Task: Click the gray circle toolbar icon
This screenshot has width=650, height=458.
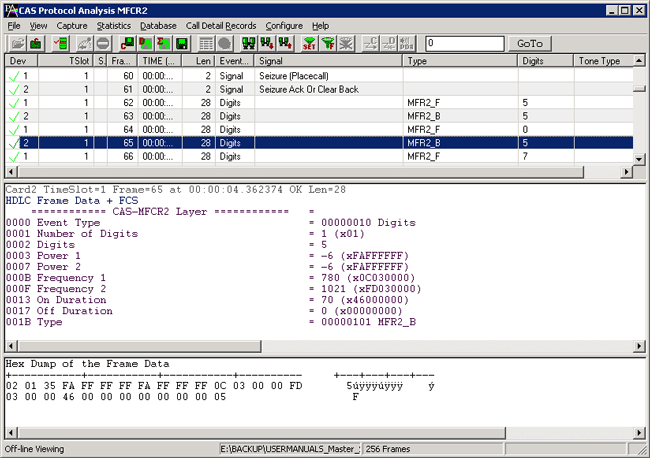Action: 224,44
